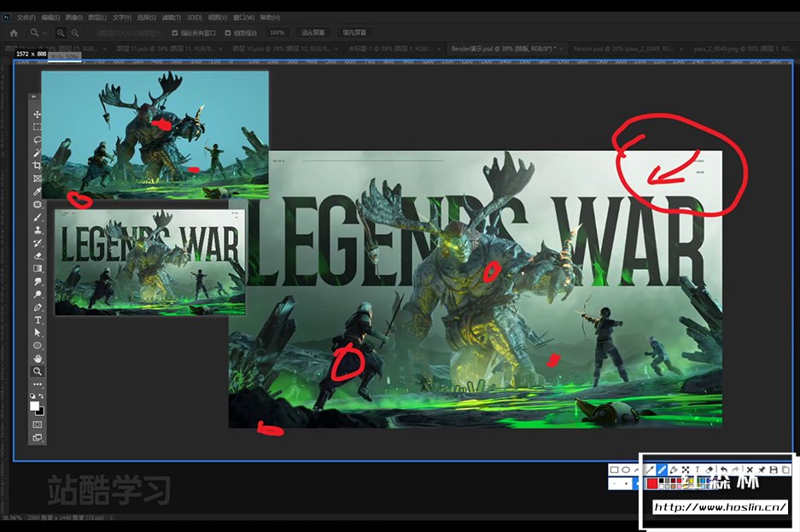
Task: Open the Edit Toolbar three-dots button
Action: point(38,384)
